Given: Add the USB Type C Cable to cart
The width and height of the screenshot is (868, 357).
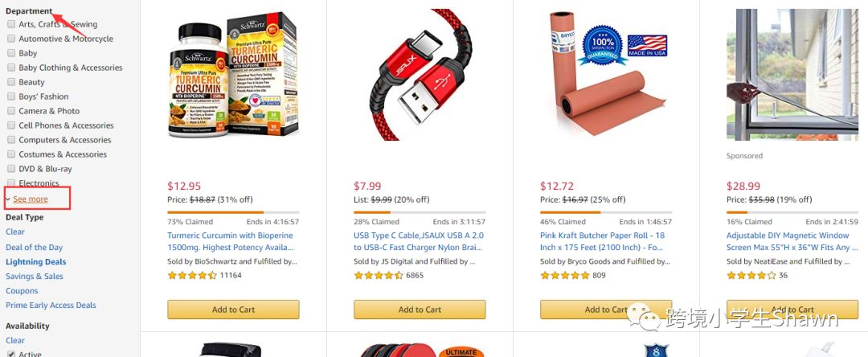Looking at the screenshot, I should (x=420, y=310).
